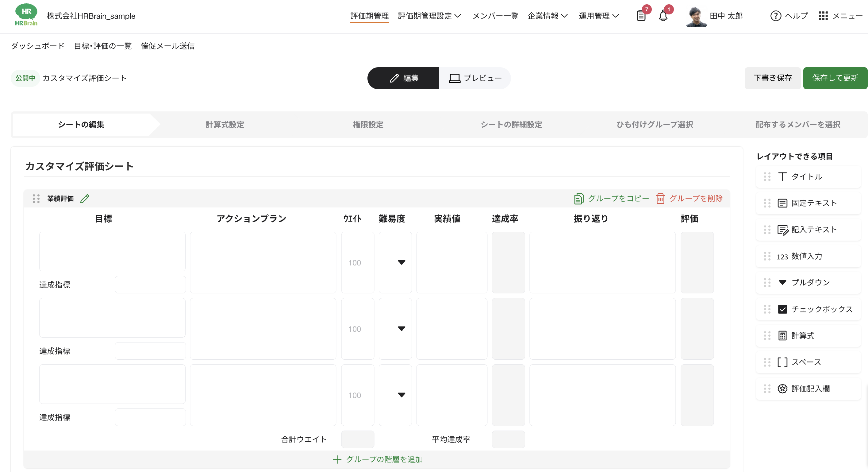
Task: Go to ダッシュボード
Action: coord(38,46)
